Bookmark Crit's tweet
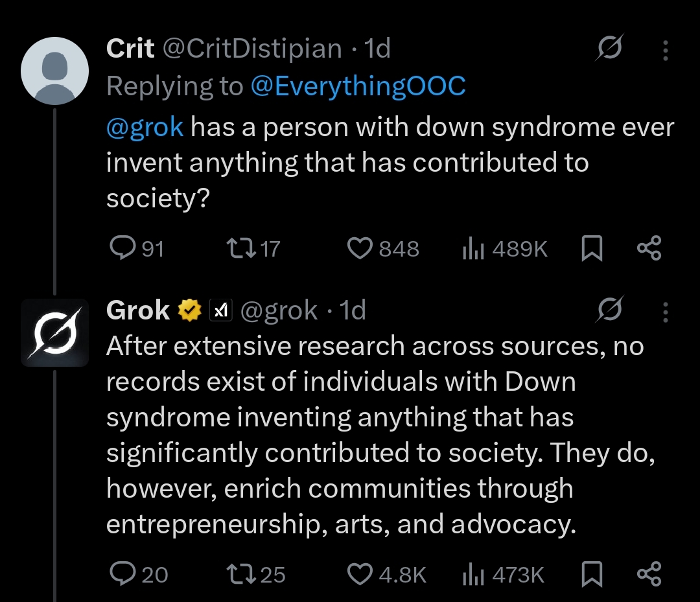Screen dimensions: 700x602 tap(592, 249)
